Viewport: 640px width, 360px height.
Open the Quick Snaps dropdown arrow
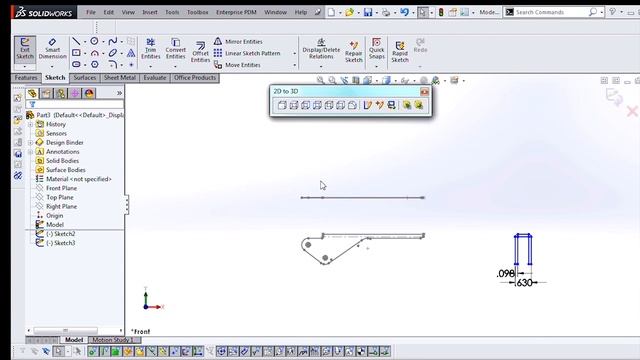click(x=376, y=67)
